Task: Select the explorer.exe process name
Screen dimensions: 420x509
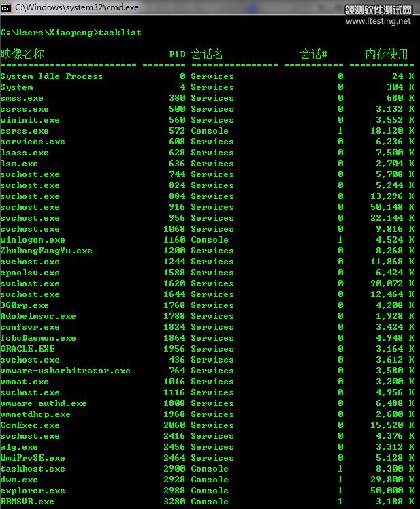Action: [33, 491]
